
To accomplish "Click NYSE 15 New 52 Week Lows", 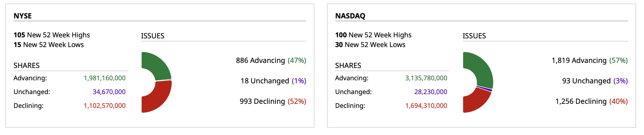I will (x=49, y=45).
